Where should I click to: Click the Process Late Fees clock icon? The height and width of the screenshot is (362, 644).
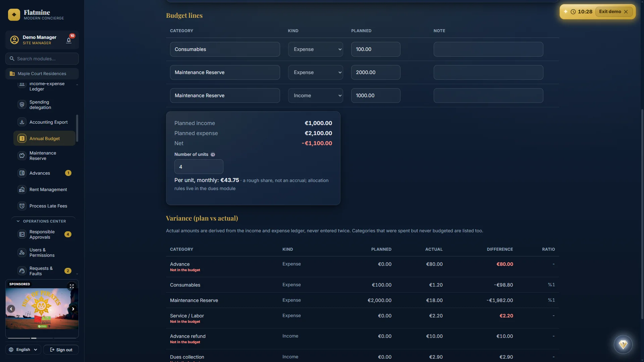pos(22,206)
